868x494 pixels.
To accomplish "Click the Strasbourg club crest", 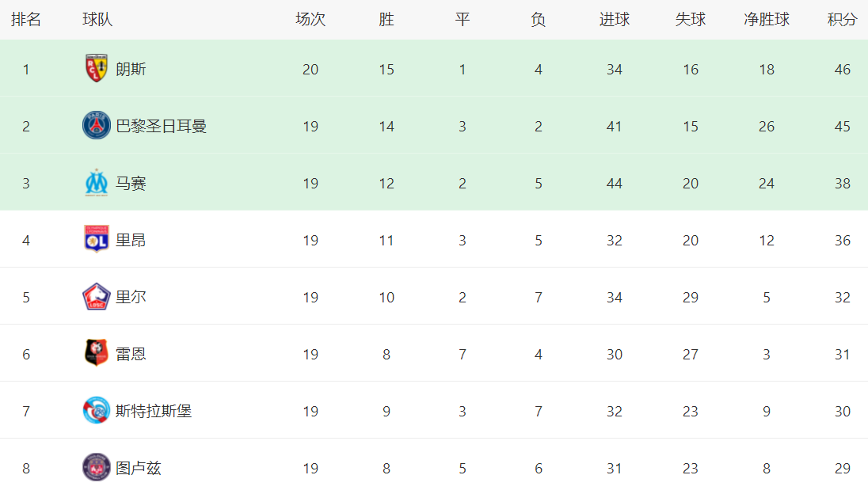I will pos(96,411).
